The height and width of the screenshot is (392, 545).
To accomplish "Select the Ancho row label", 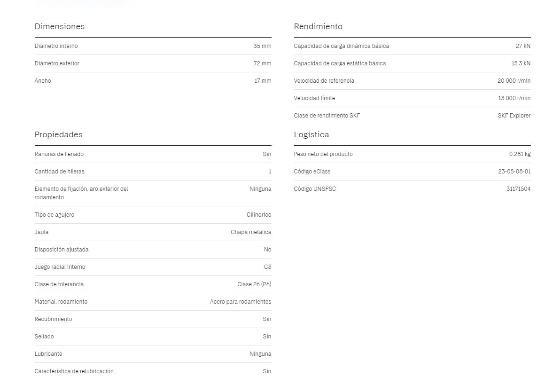I will (43, 81).
